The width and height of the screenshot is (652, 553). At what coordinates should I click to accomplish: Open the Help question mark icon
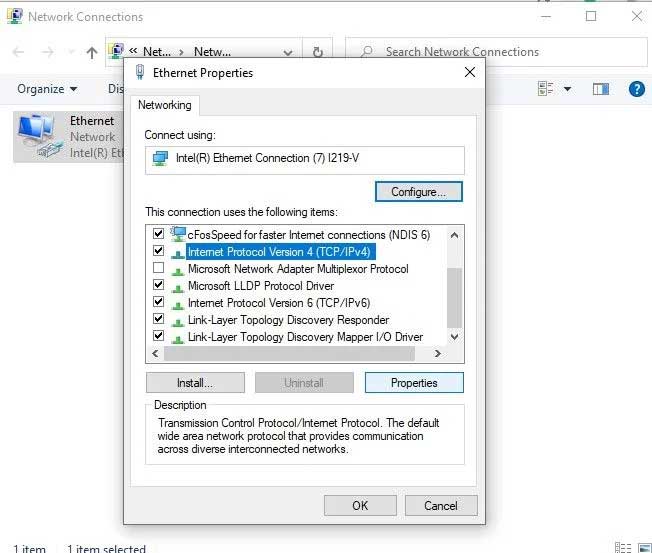637,89
